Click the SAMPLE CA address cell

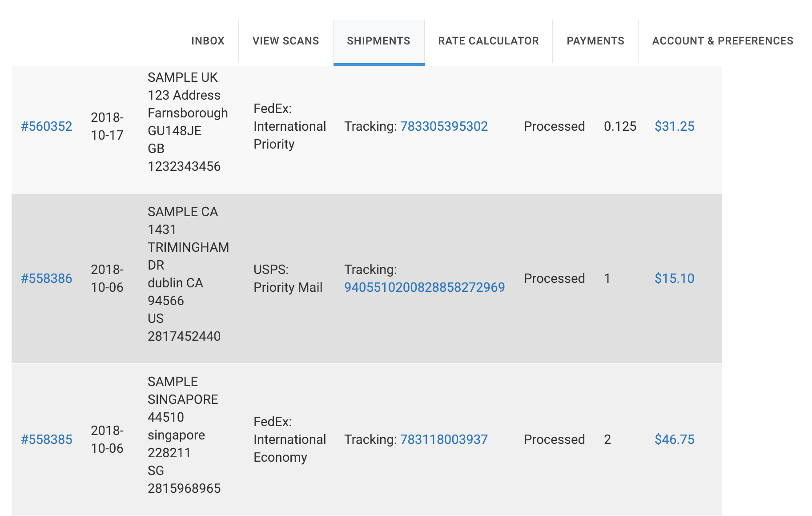point(187,274)
